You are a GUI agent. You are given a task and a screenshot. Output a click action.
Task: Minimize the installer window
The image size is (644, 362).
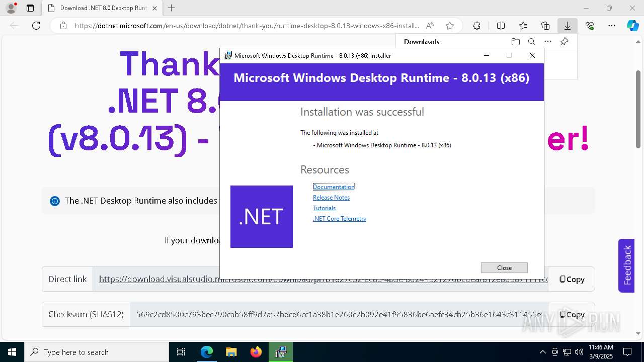[x=487, y=56]
